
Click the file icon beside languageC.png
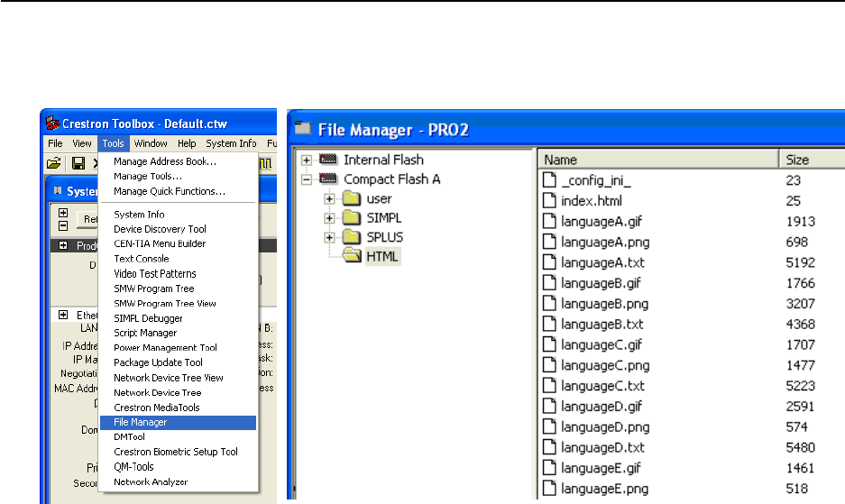pos(549,365)
